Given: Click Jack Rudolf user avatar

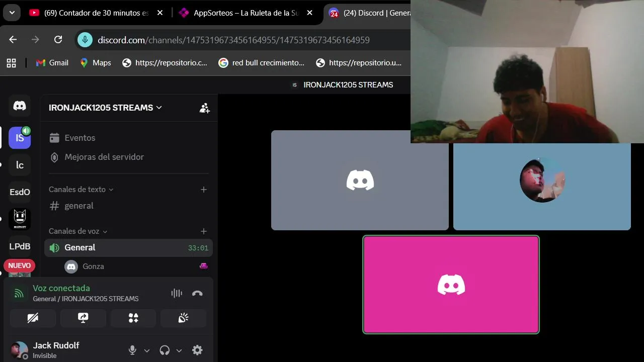Looking at the screenshot, I should [x=19, y=350].
